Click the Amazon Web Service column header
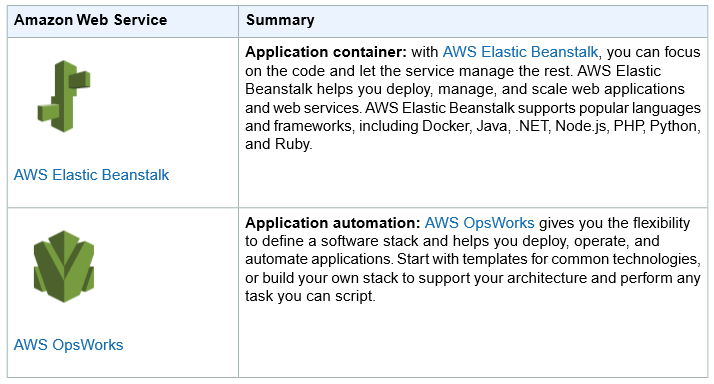714x384 pixels. 91,20
